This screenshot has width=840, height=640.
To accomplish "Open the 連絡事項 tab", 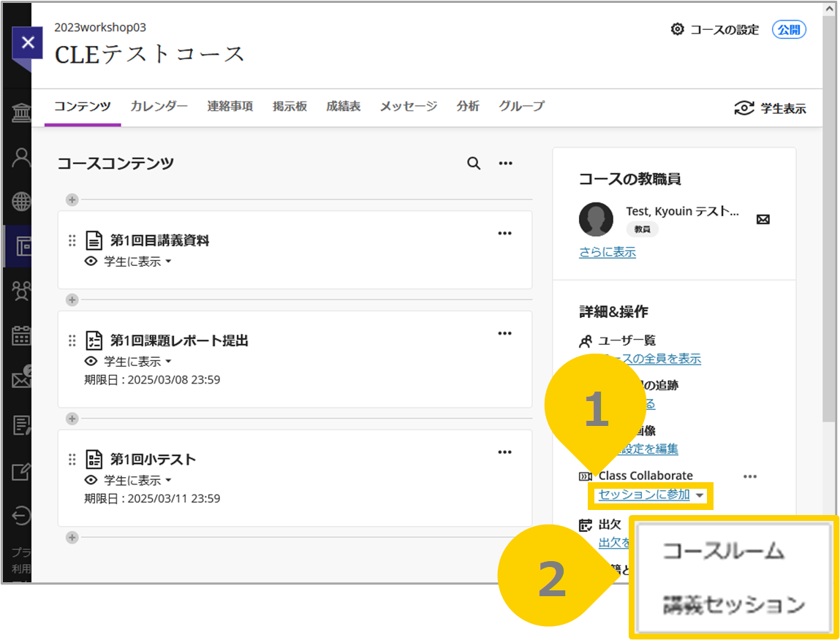I will 230,106.
